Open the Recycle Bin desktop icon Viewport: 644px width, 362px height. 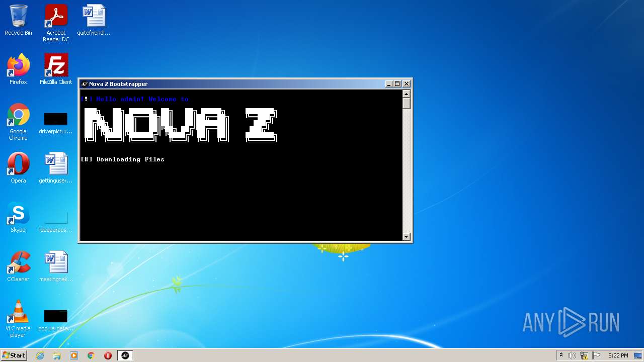coord(18,20)
